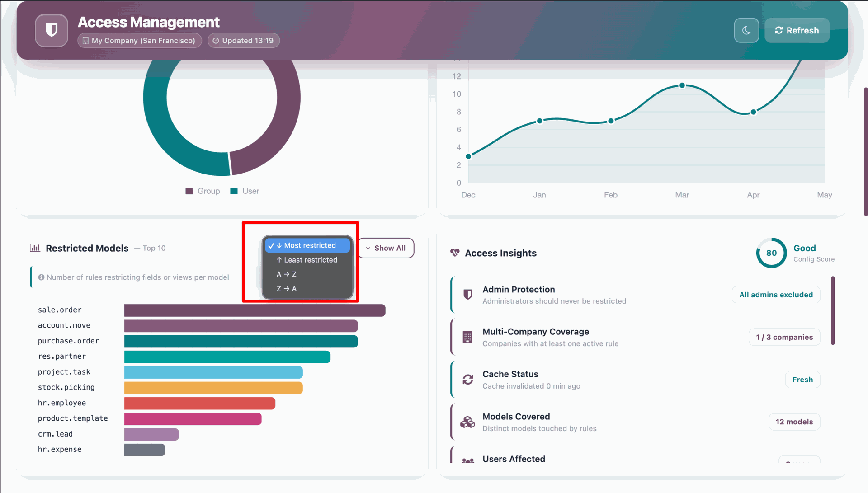Screen dimensions: 868x493
Task: Click the bar chart icon beside Restricted Models
Action: 35,248
